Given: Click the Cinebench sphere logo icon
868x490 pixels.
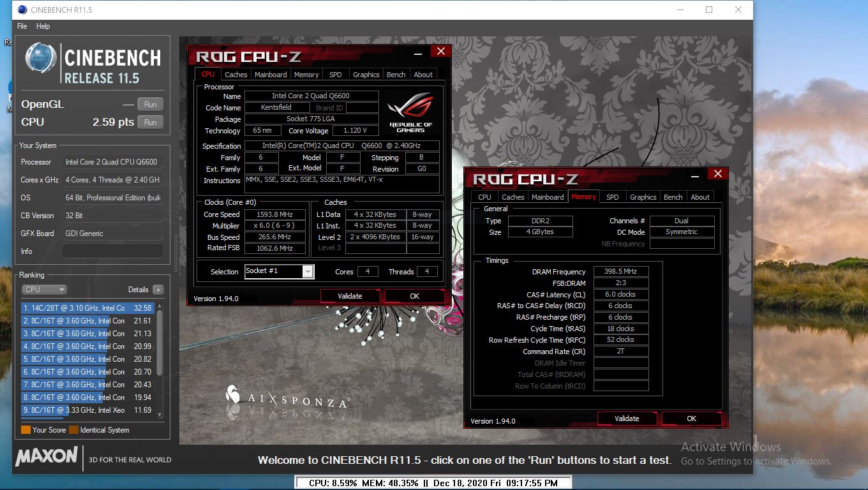Looking at the screenshot, I should 41,59.
